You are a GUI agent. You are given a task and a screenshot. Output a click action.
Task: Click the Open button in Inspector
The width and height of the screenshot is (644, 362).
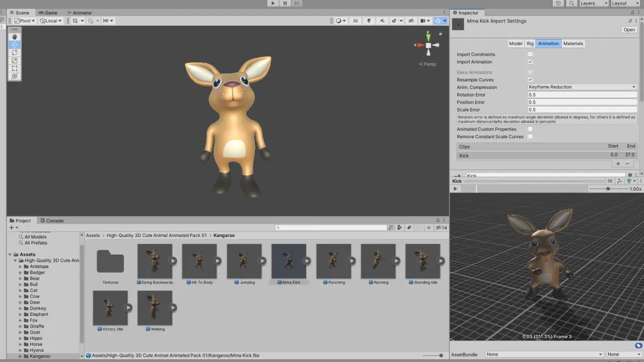[629, 30]
